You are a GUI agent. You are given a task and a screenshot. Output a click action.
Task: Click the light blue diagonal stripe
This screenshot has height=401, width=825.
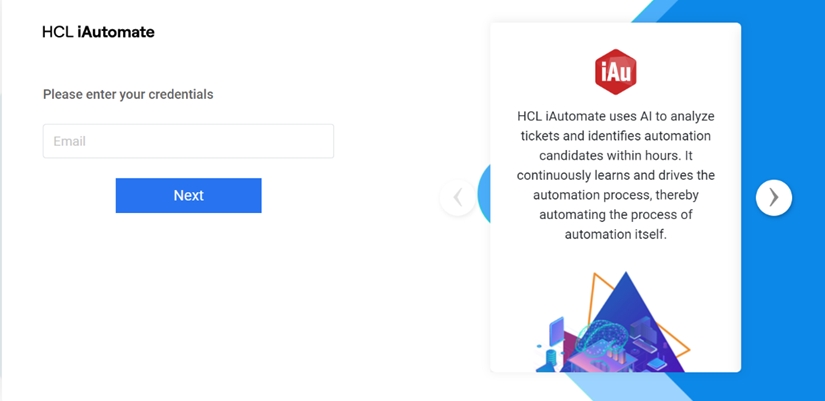pos(620,386)
